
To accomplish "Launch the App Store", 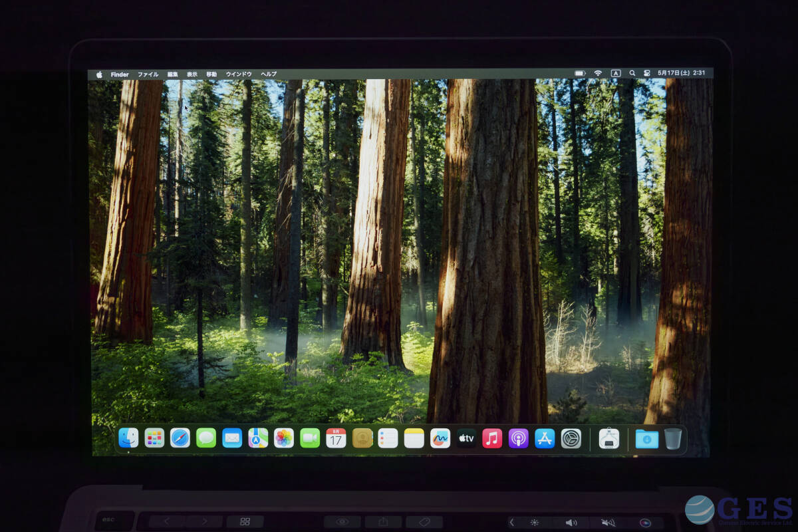I will pos(545,438).
